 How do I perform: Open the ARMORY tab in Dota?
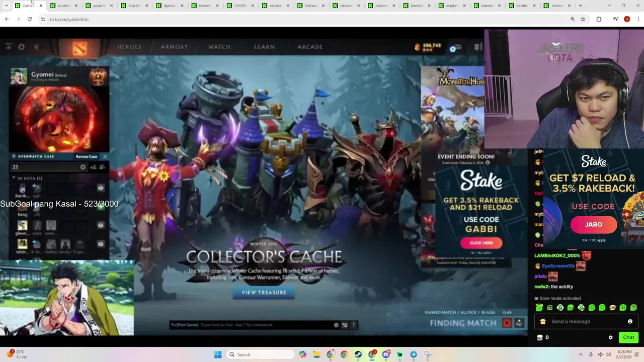[174, 47]
